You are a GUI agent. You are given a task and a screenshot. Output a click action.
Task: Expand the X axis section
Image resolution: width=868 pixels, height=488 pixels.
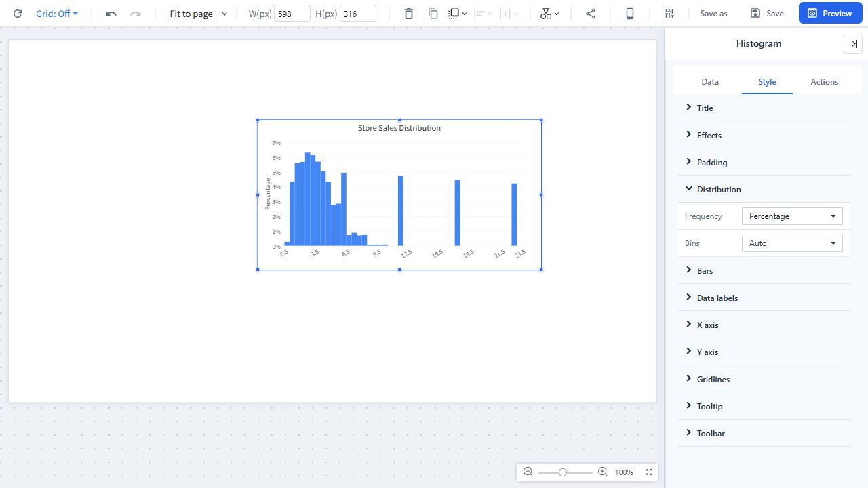pos(764,325)
